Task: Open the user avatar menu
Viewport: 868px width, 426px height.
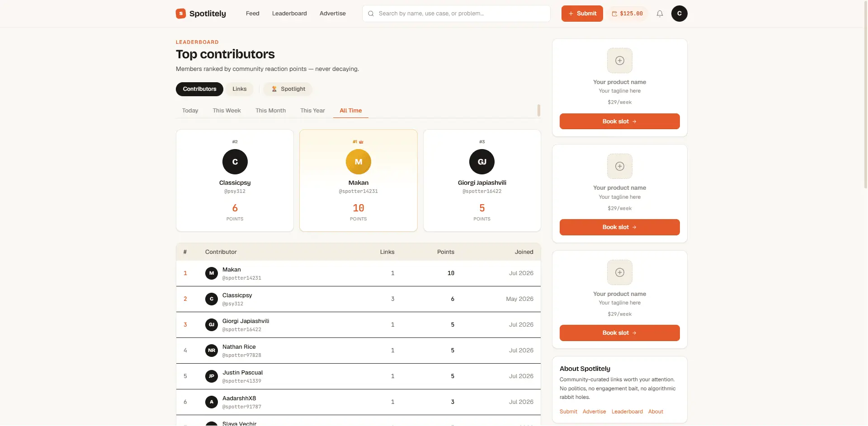Action: click(x=679, y=14)
